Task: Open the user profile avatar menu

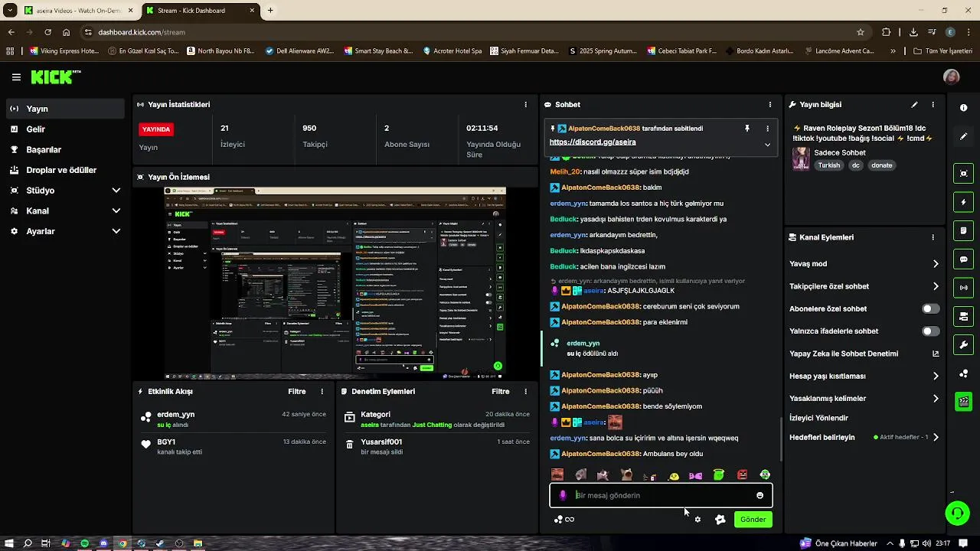Action: click(x=952, y=77)
